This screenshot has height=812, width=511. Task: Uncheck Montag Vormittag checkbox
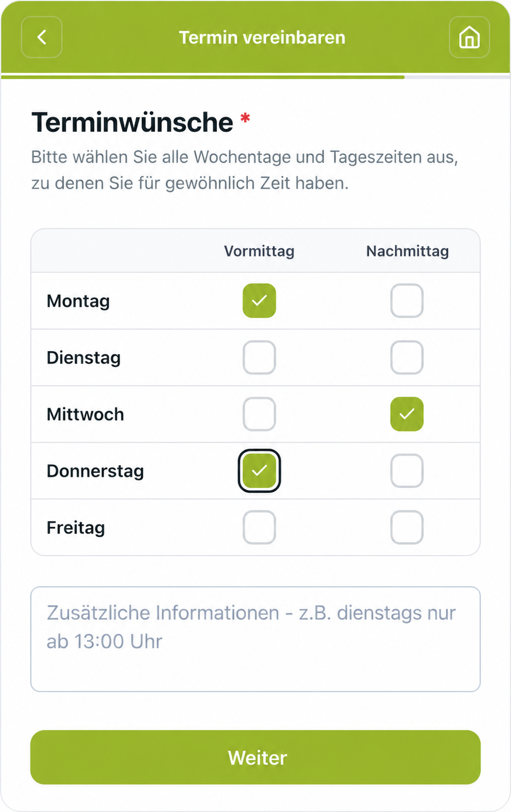(x=259, y=301)
